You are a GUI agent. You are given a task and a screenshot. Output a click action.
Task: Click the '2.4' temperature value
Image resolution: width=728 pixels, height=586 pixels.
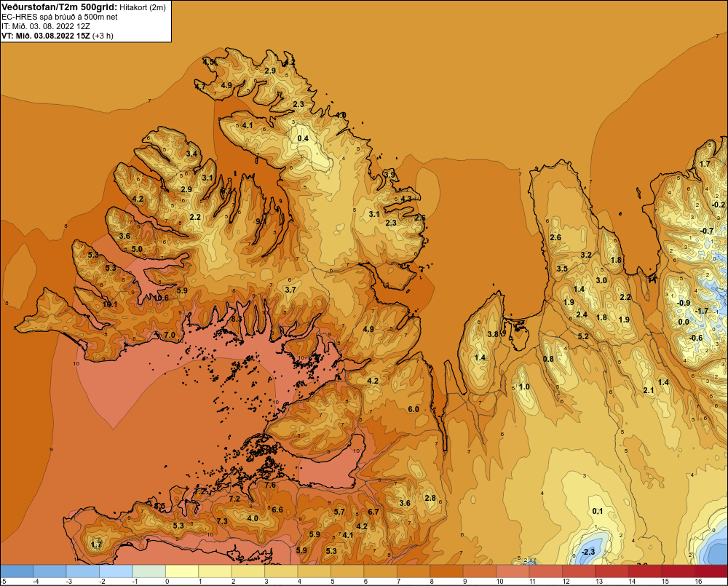[x=582, y=314]
